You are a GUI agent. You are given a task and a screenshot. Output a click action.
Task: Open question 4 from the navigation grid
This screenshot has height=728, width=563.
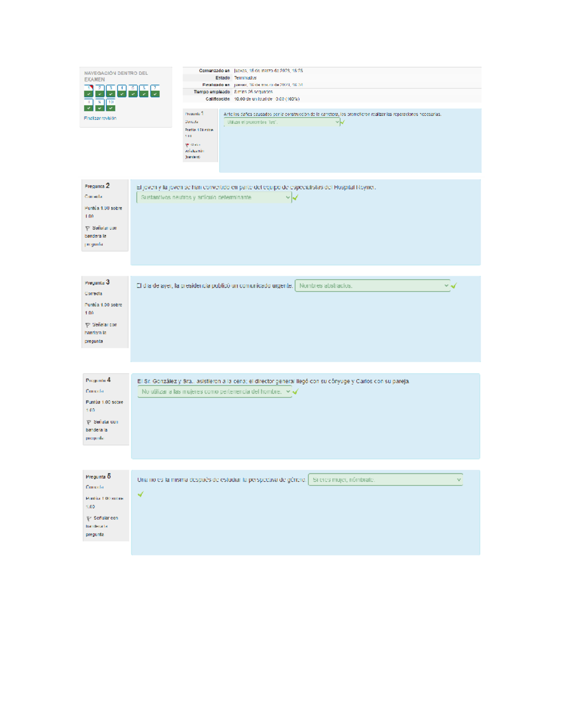(122, 91)
